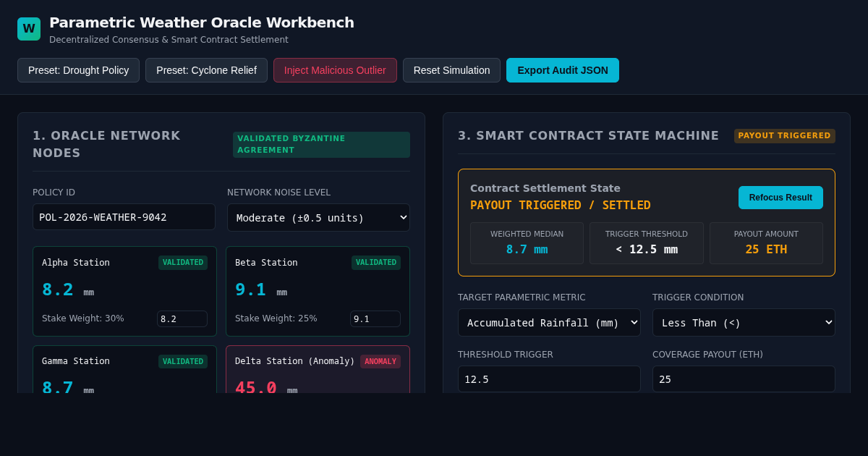
Task: Click PAYOUT TRIGGERED / SETTLED status text
Action: pos(561,205)
